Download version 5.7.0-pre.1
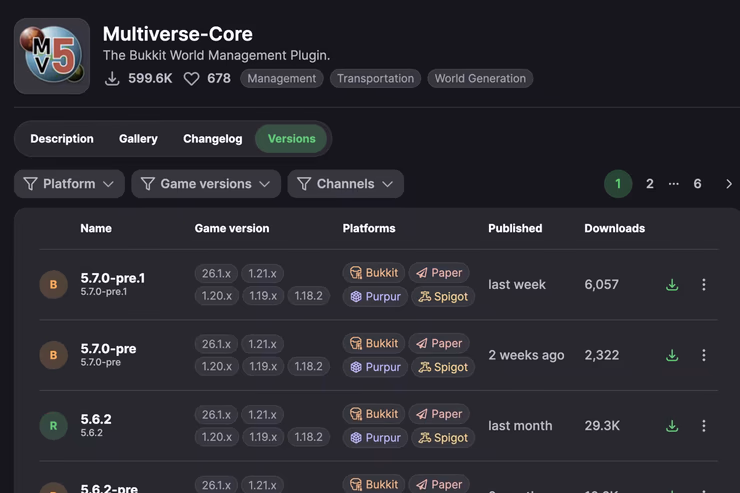Image resolution: width=740 pixels, height=493 pixels. point(672,284)
